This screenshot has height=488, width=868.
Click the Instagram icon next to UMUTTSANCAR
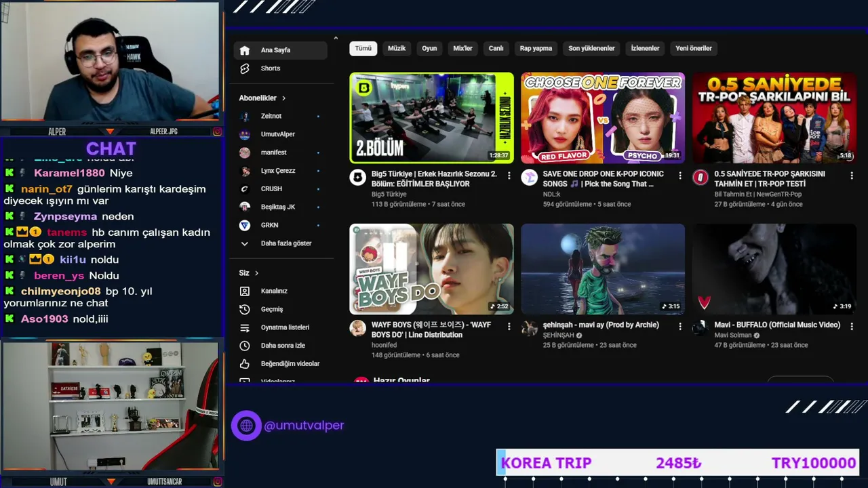tap(217, 482)
